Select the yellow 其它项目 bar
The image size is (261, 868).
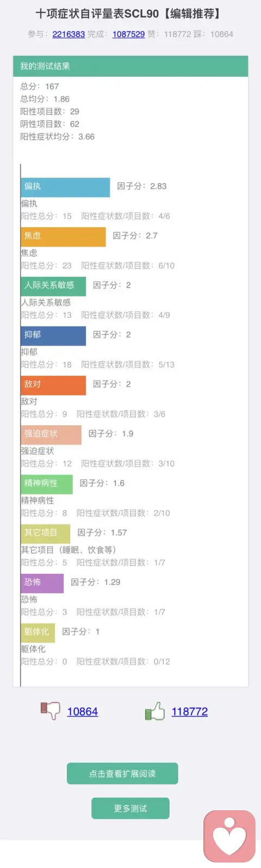[x=46, y=534]
